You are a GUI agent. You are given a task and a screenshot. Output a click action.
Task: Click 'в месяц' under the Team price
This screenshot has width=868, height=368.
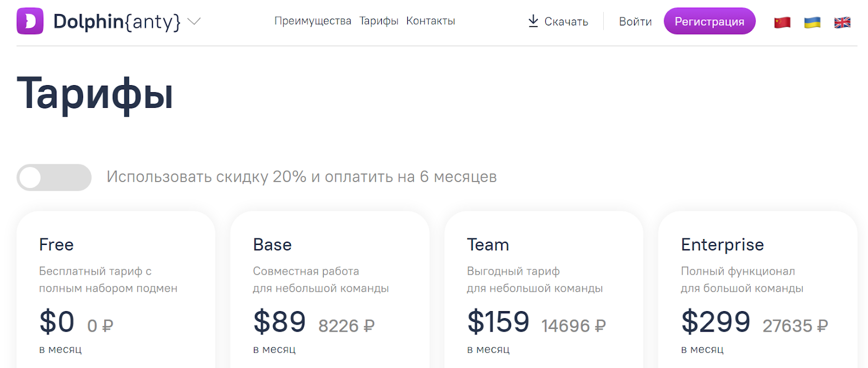tap(488, 350)
